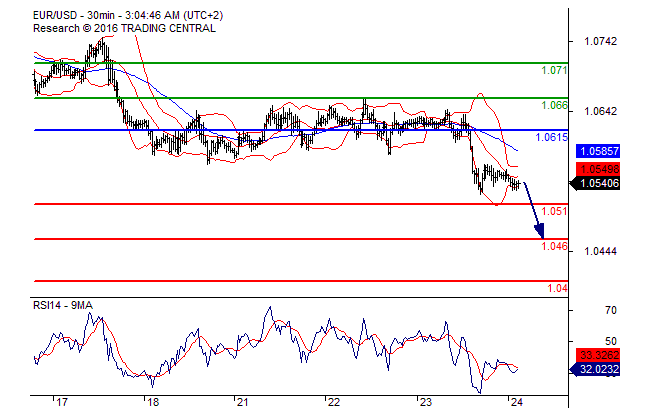
Task: Click the red 1.05498 price tag
Action: point(598,169)
